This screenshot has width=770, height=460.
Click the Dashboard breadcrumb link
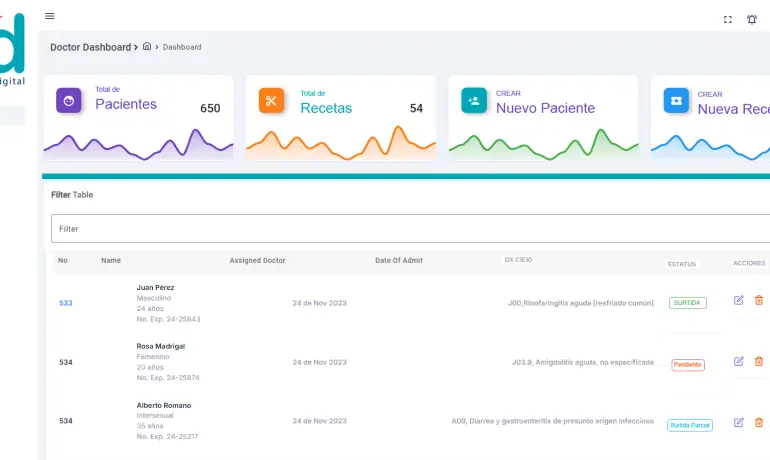click(x=182, y=47)
